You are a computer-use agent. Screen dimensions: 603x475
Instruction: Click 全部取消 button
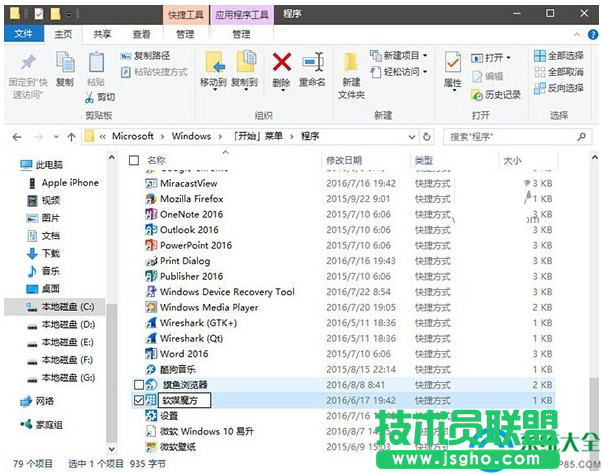559,72
